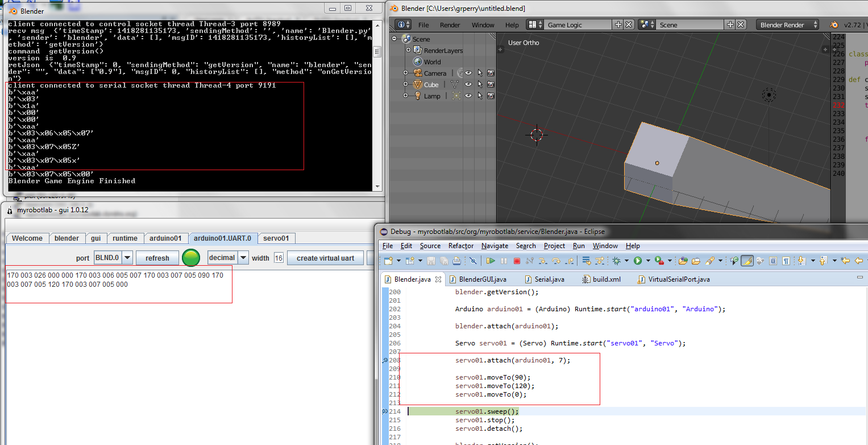Click the Step Over debug icon
868x445 pixels.
556,261
